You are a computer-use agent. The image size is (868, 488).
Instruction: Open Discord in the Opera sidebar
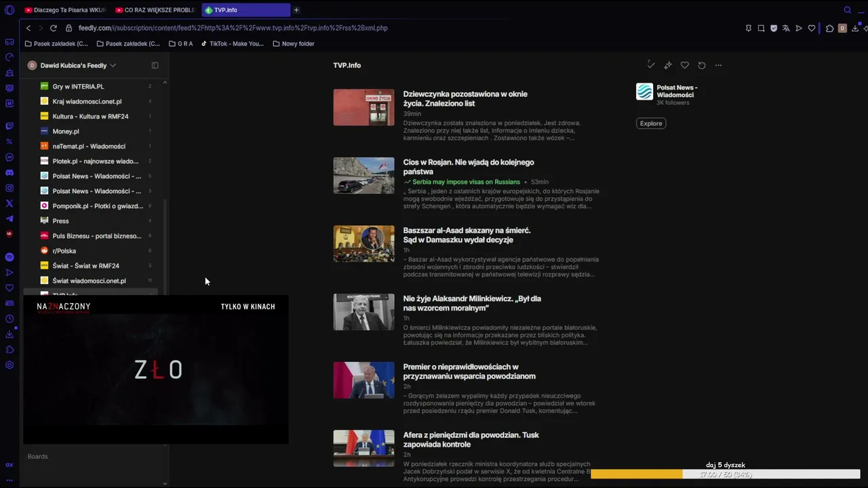click(x=9, y=173)
